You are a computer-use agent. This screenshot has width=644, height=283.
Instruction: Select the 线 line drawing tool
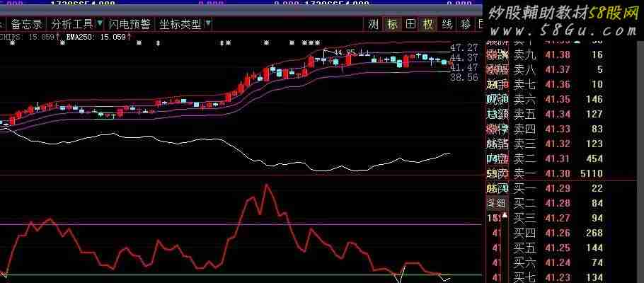[447, 24]
